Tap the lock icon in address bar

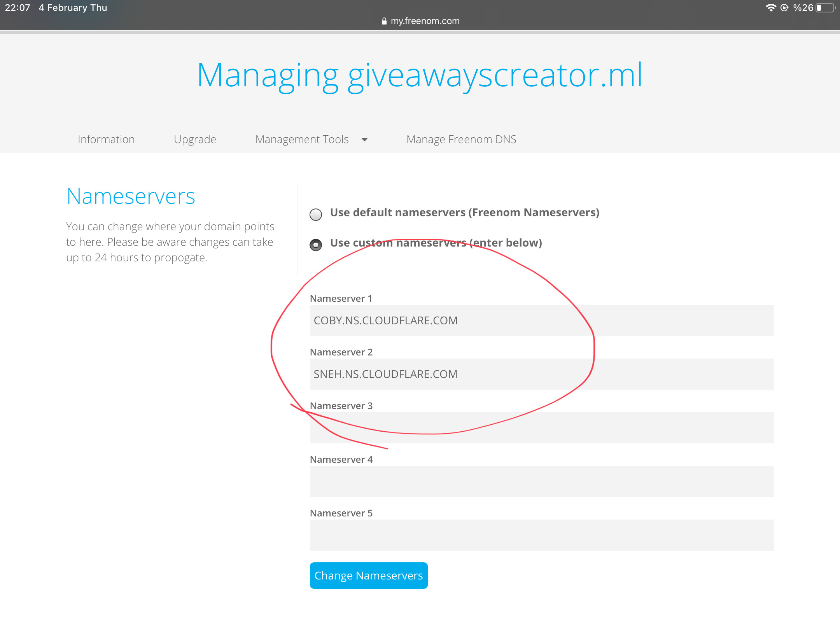[384, 21]
